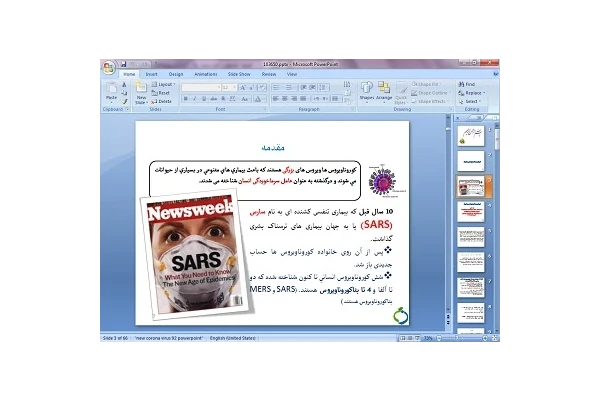
Task: Switch to the Review tab
Action: coord(269,74)
